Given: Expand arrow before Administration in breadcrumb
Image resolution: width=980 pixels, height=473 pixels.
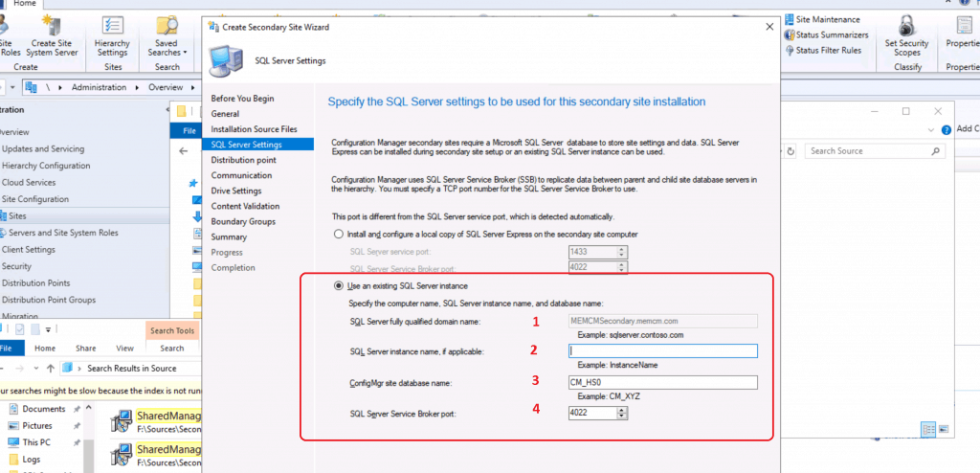Looking at the screenshot, I should click(60, 87).
